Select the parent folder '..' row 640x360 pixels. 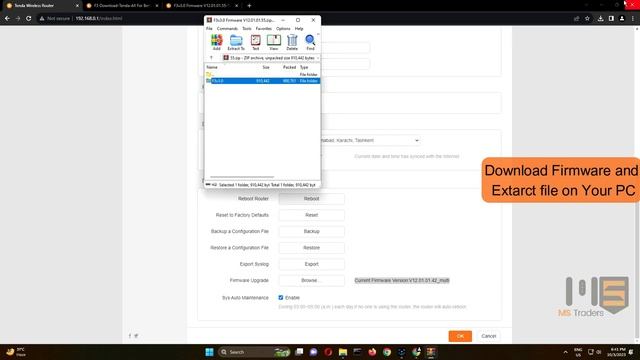[x=262, y=74]
